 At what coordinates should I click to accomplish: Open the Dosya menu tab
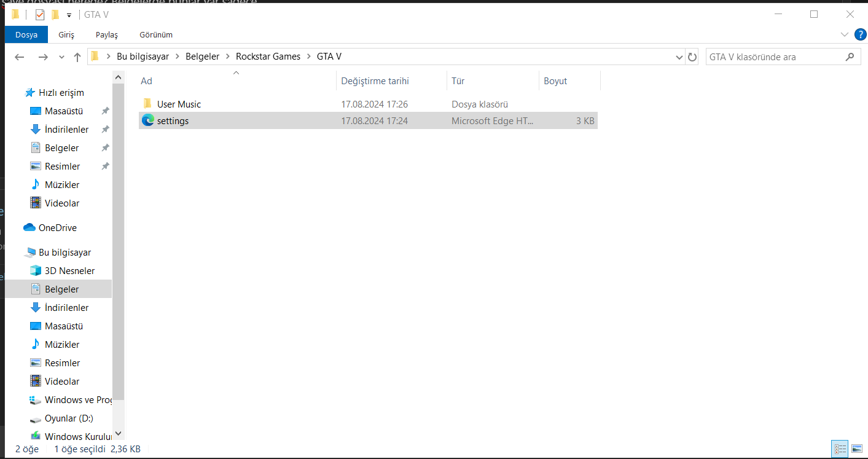26,34
